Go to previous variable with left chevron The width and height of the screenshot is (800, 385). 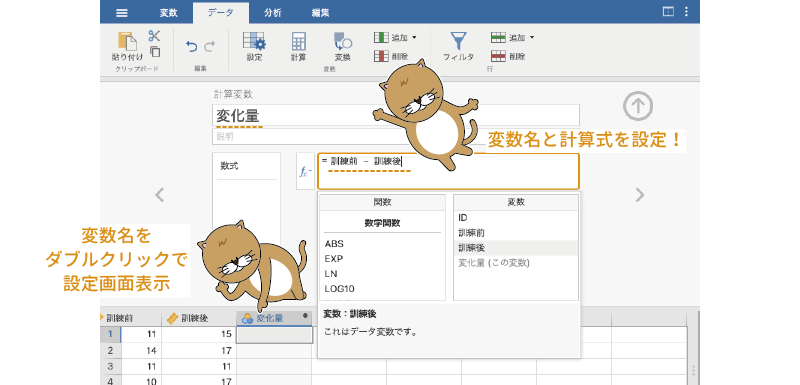[160, 194]
